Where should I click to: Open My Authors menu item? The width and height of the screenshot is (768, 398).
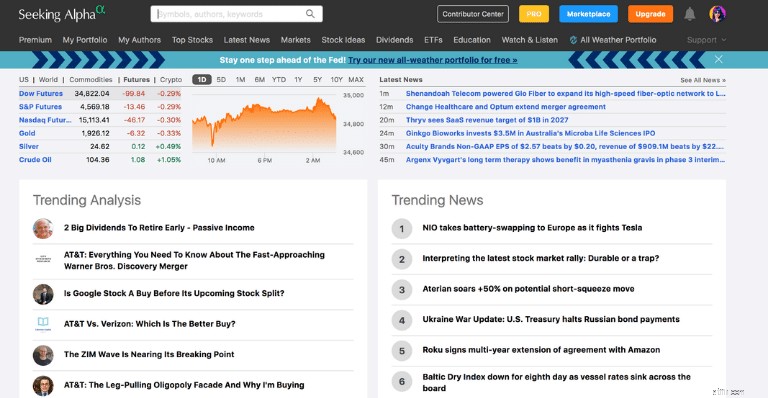(139, 40)
